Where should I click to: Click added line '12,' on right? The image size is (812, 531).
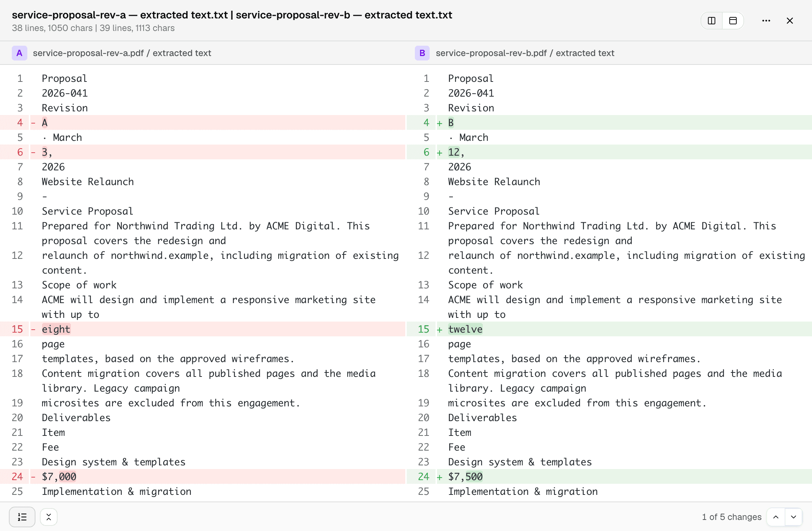(609, 152)
